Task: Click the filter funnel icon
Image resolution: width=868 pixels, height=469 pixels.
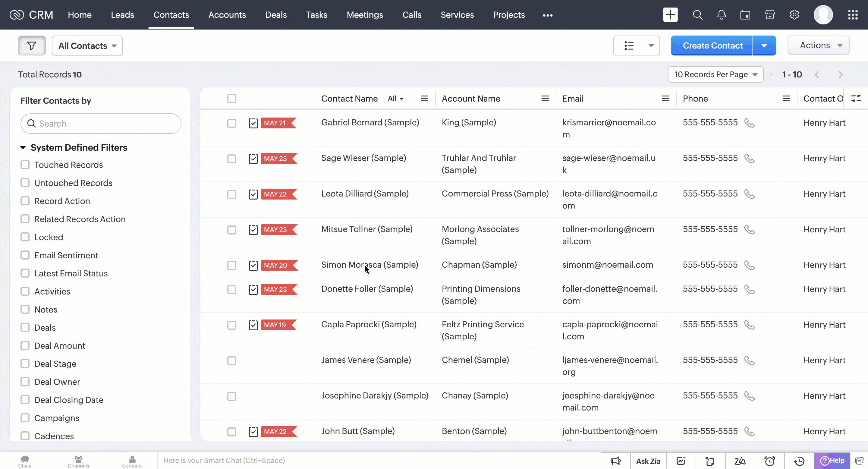Action: 32,46
